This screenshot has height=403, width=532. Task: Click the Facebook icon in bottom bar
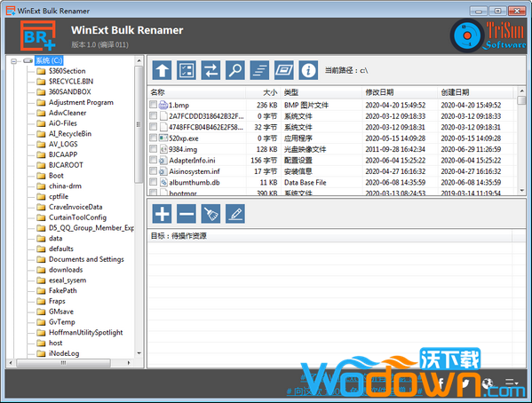(441, 383)
